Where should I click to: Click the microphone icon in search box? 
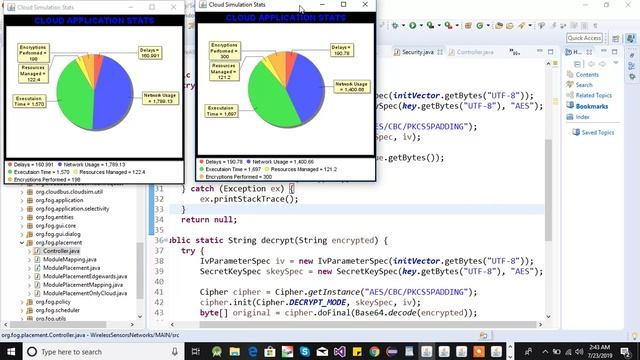[175, 351]
